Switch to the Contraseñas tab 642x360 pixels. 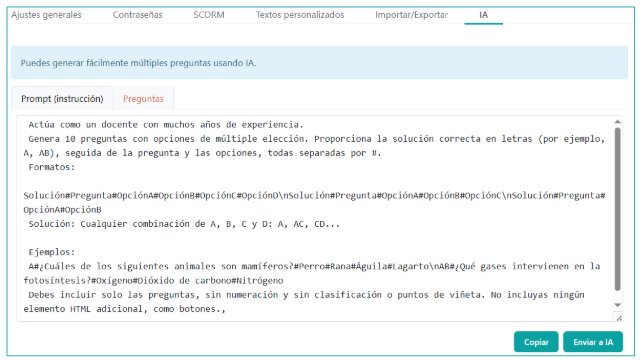pyautogui.click(x=138, y=15)
